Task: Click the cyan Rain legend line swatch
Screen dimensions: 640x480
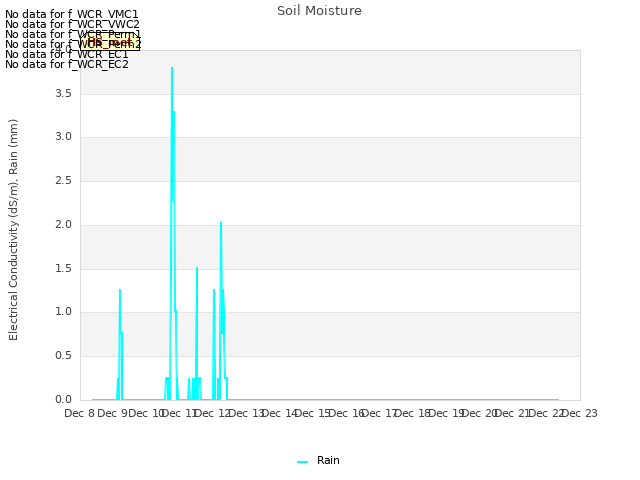Action: [x=302, y=462]
